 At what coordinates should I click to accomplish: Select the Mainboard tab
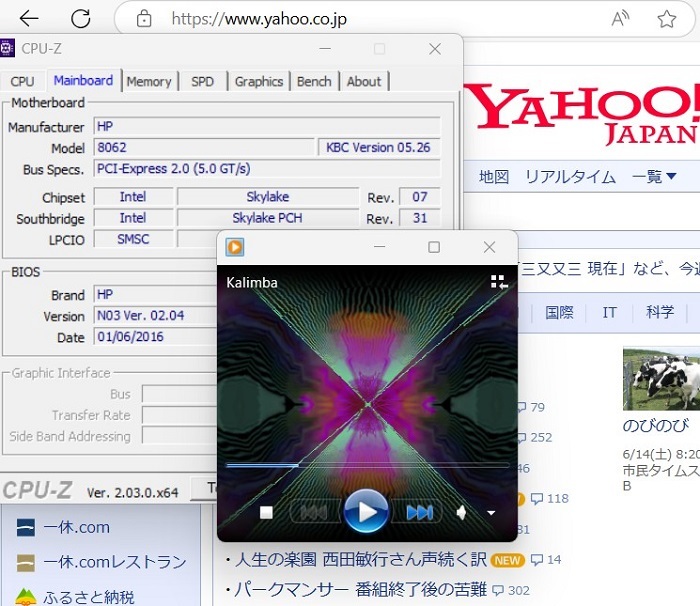tap(83, 80)
